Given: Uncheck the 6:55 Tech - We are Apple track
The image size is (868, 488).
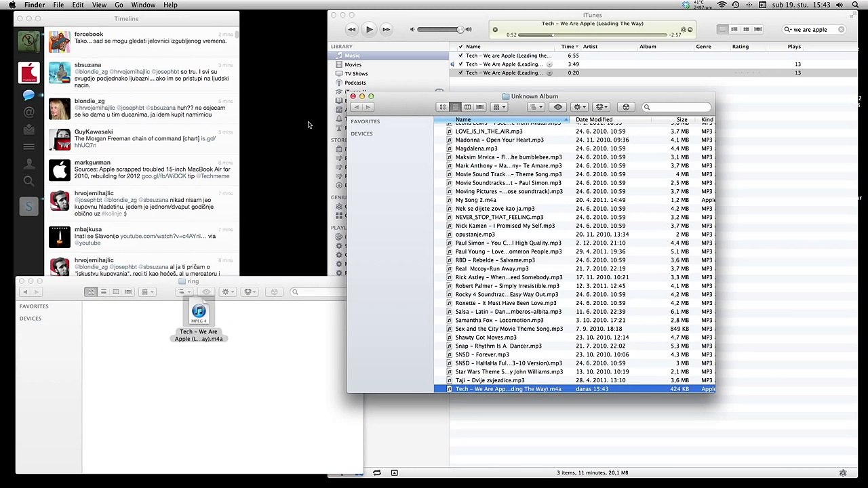Looking at the screenshot, I should 460,56.
